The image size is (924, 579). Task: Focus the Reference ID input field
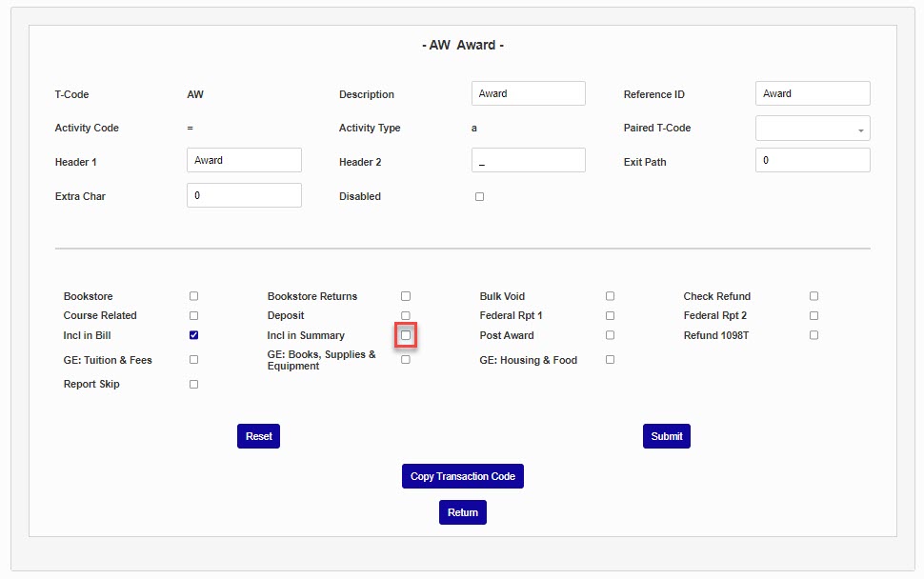point(813,93)
